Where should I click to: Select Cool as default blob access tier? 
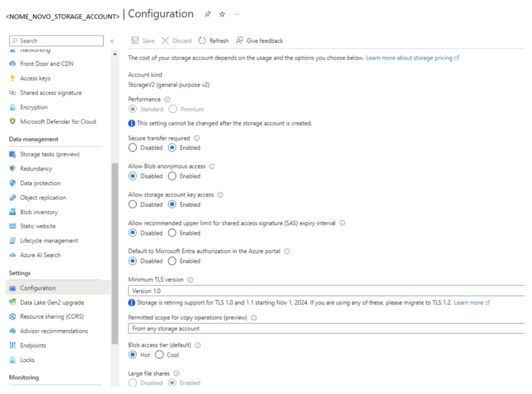159,354
